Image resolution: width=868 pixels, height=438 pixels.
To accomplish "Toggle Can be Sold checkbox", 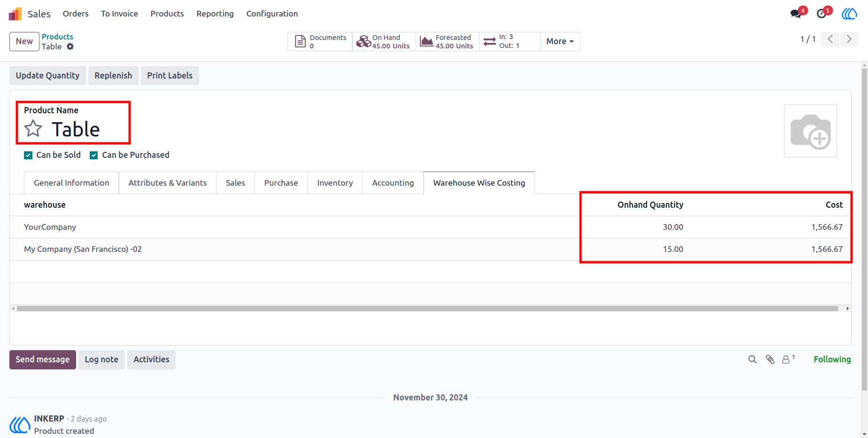I will click(x=28, y=155).
